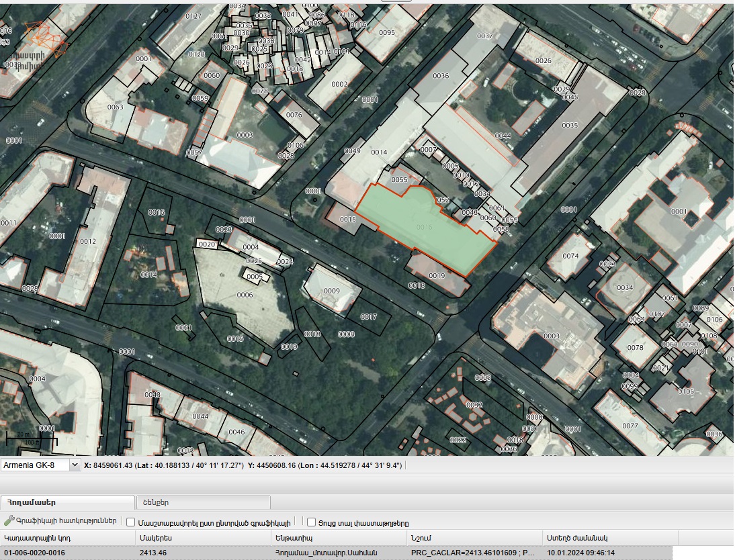Image resolution: width=735 pixels, height=560 pixels.
Task: Pick parcel 0095 on the map
Action: point(386,32)
